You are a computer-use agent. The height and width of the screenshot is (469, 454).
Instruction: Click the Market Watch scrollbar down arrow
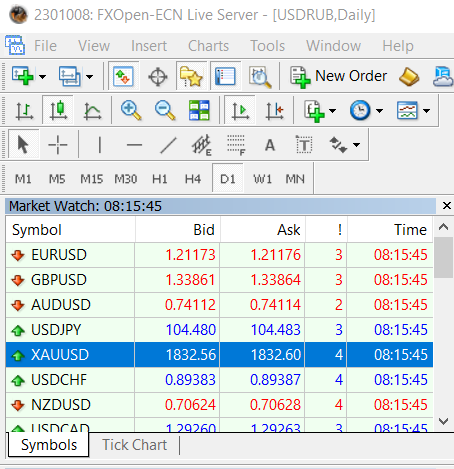443,421
